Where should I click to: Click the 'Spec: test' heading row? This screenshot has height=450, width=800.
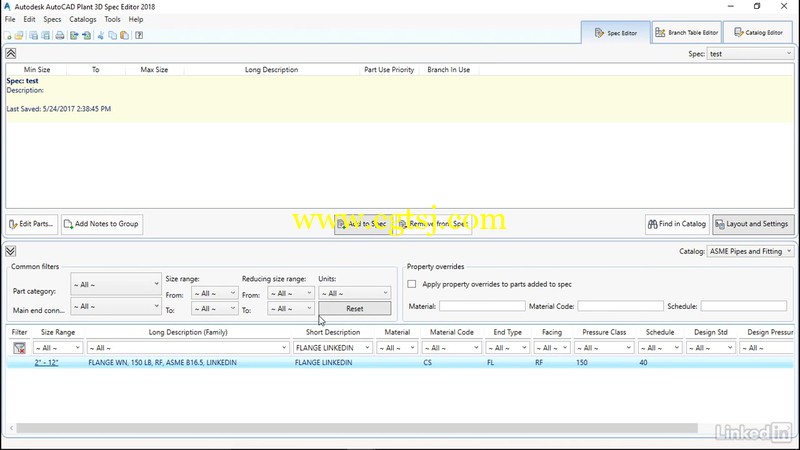click(22, 81)
